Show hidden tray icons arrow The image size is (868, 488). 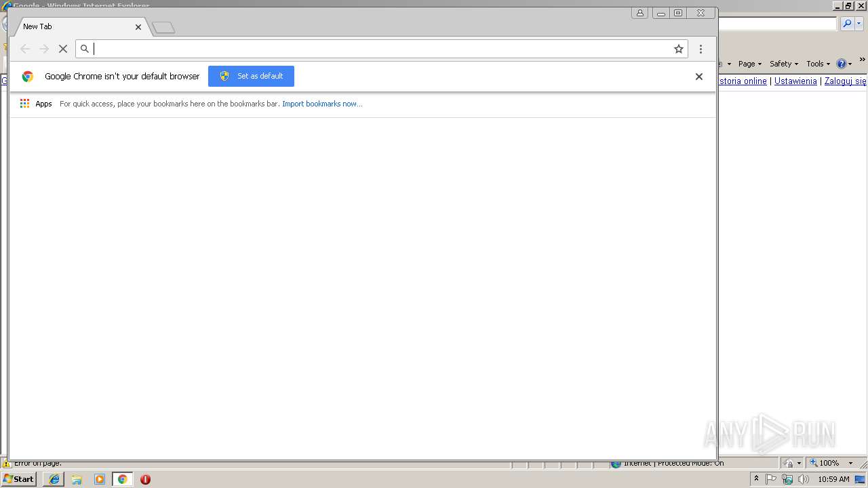[756, 479]
